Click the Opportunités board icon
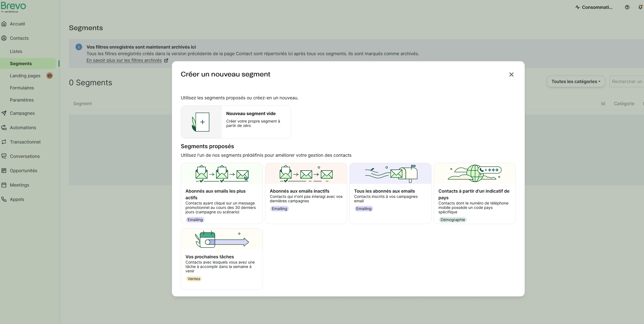 point(4,171)
